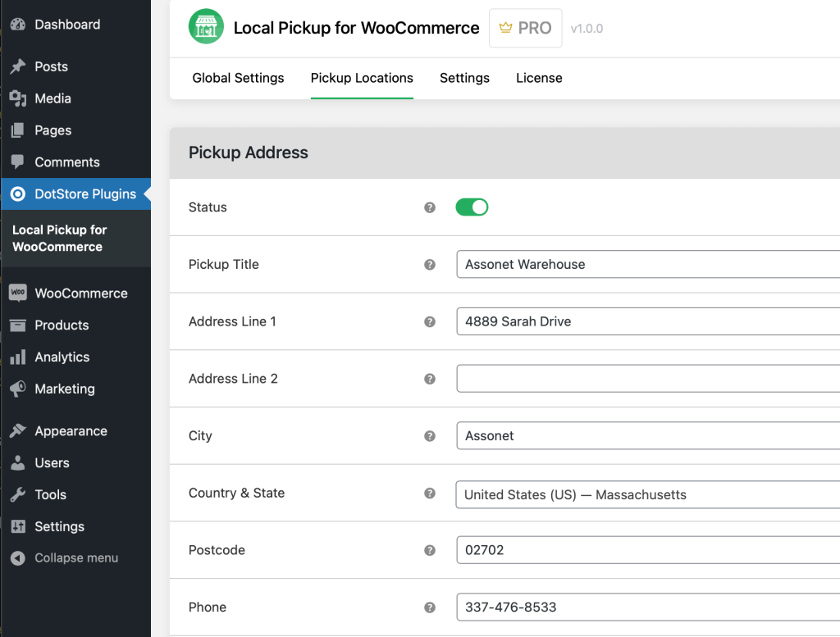Screen dimensions: 840x637
Task: Open the WooCommerce menu icon
Action: tap(20, 293)
